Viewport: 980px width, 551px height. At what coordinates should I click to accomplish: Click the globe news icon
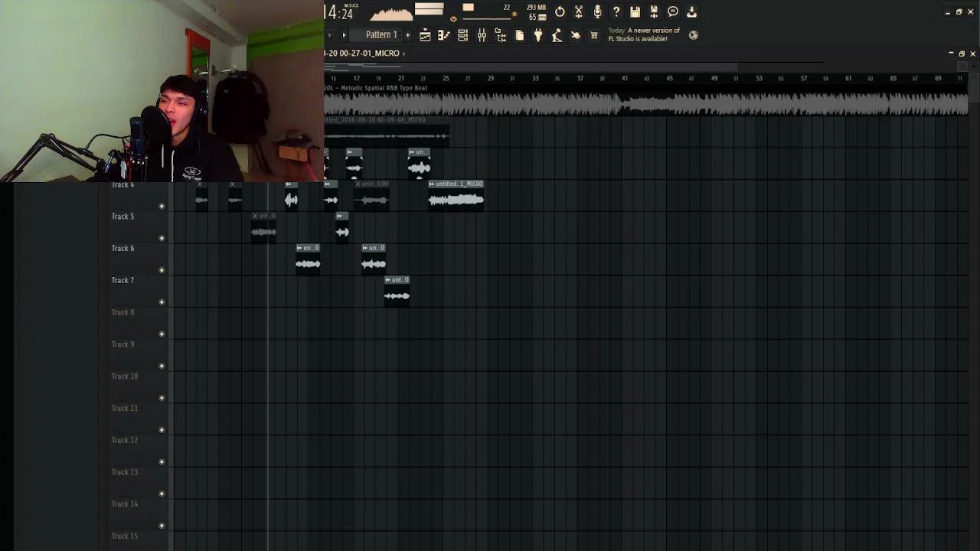coord(693,35)
